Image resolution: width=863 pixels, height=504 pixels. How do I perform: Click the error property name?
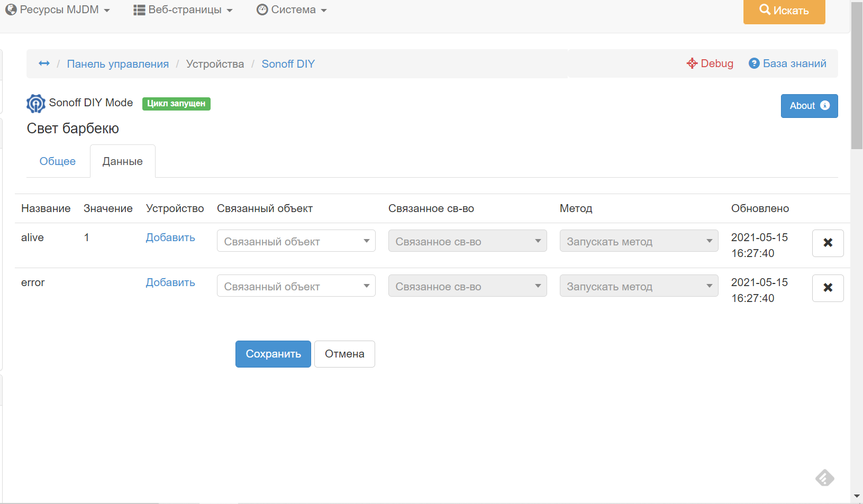pos(33,282)
